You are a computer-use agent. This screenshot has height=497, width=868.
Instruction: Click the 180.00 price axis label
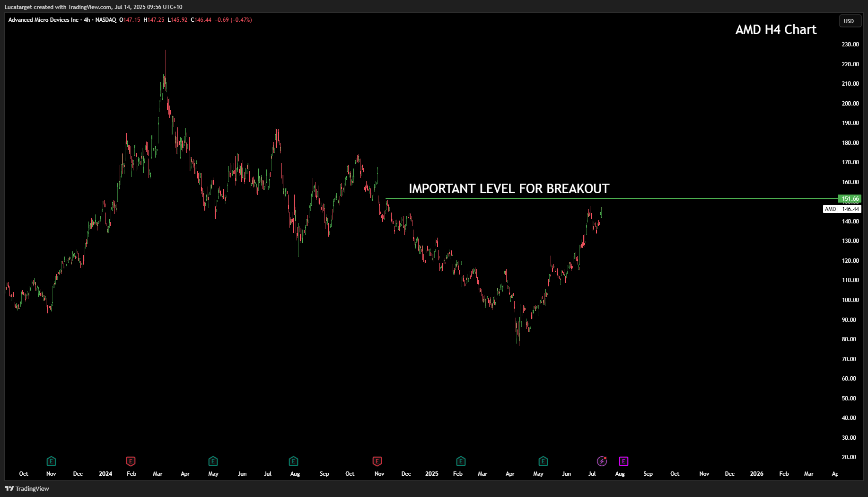[x=850, y=143]
